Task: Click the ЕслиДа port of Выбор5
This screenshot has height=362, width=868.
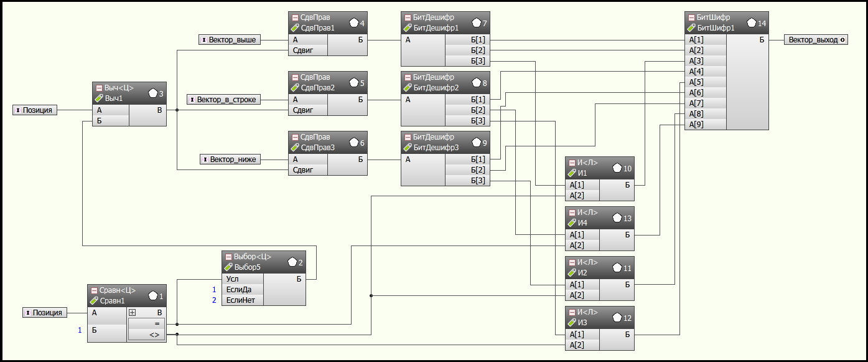Action: (243, 290)
